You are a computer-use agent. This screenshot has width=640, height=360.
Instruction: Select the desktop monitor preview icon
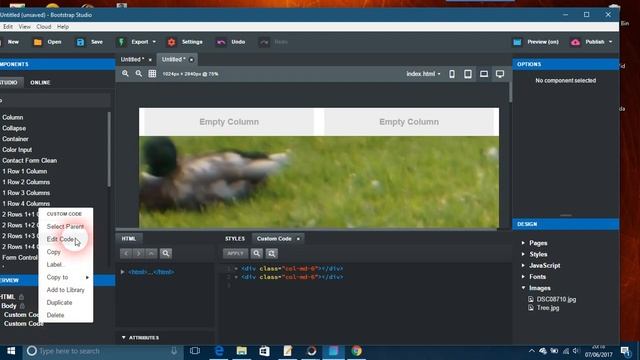pyautogui.click(x=500, y=74)
